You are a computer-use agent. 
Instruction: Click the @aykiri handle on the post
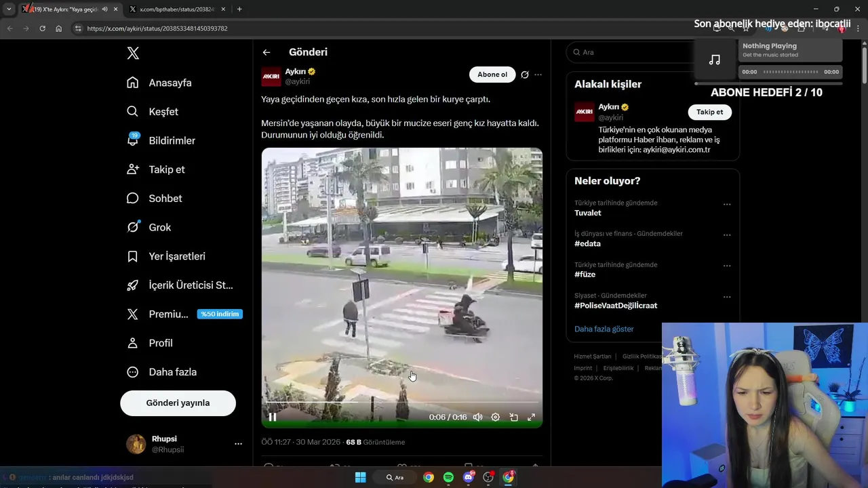[x=297, y=81]
